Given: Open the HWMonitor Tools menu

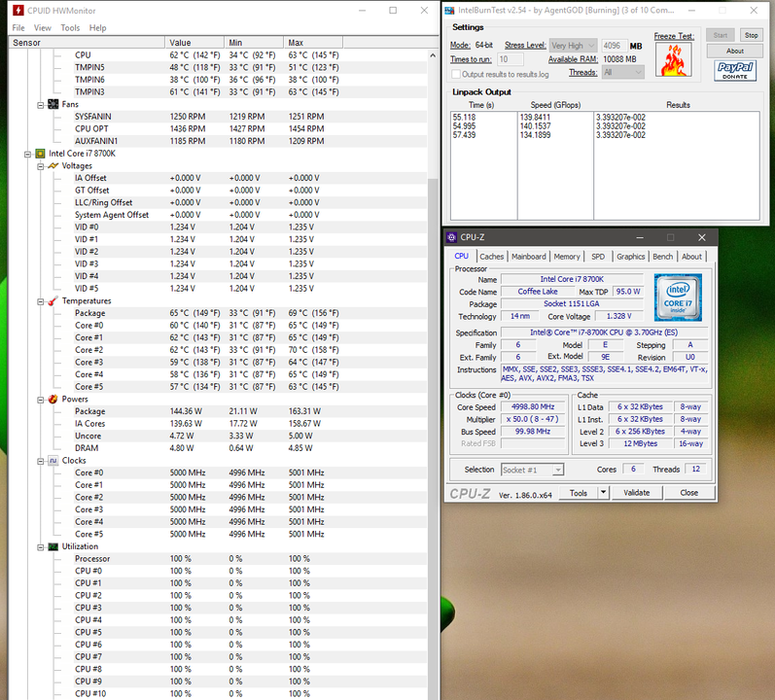Looking at the screenshot, I should [70, 27].
